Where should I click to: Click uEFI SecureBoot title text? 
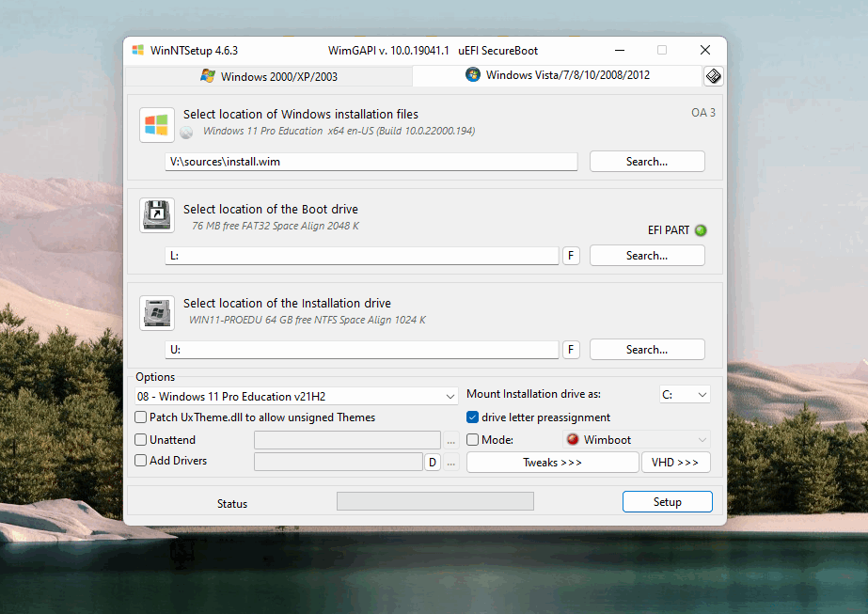coord(497,51)
